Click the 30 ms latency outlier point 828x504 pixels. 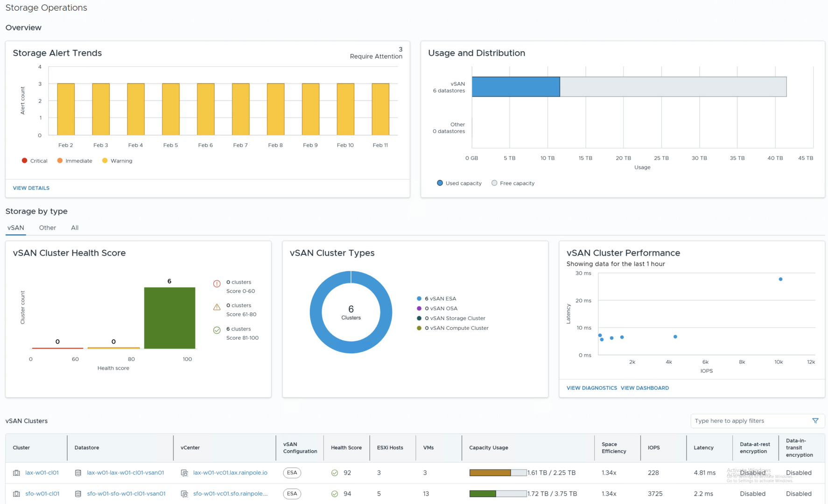(780, 279)
